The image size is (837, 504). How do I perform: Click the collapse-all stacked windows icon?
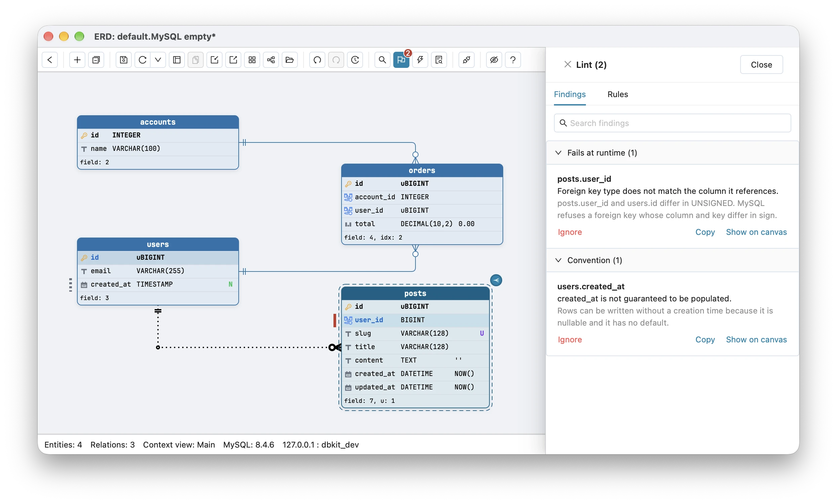96,60
